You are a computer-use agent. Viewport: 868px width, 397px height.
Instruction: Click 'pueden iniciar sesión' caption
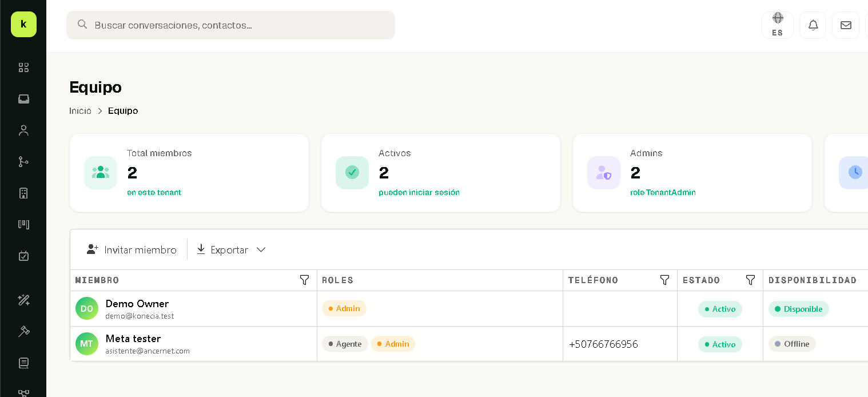[x=419, y=192]
